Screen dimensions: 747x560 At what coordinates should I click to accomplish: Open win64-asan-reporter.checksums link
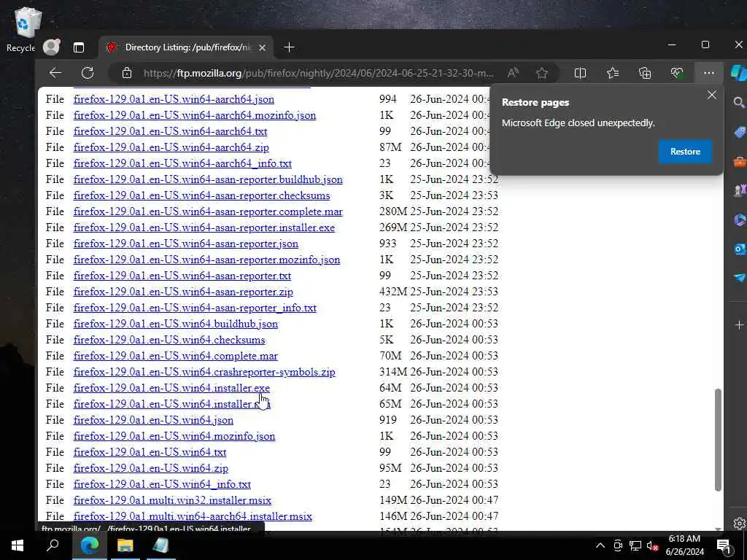(x=201, y=195)
